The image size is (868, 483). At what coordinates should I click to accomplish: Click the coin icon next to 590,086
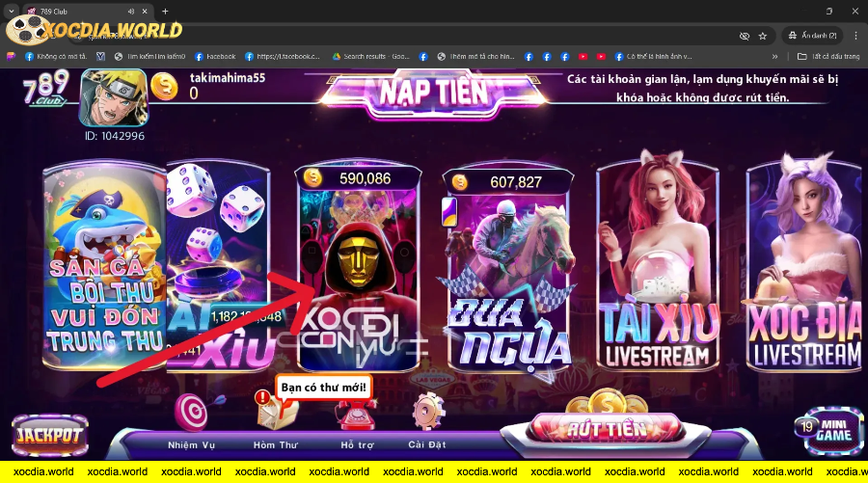tap(312, 177)
